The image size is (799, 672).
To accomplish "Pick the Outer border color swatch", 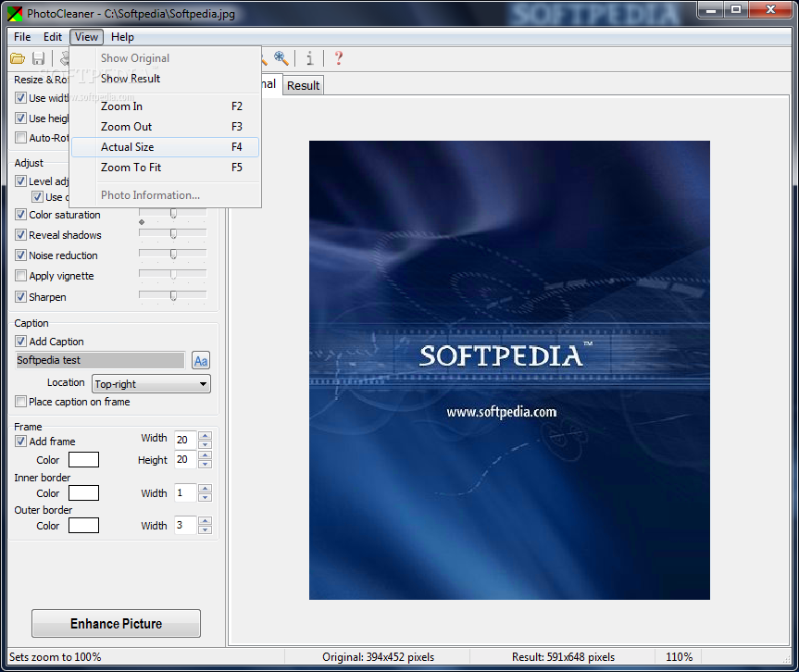I will tap(83, 525).
